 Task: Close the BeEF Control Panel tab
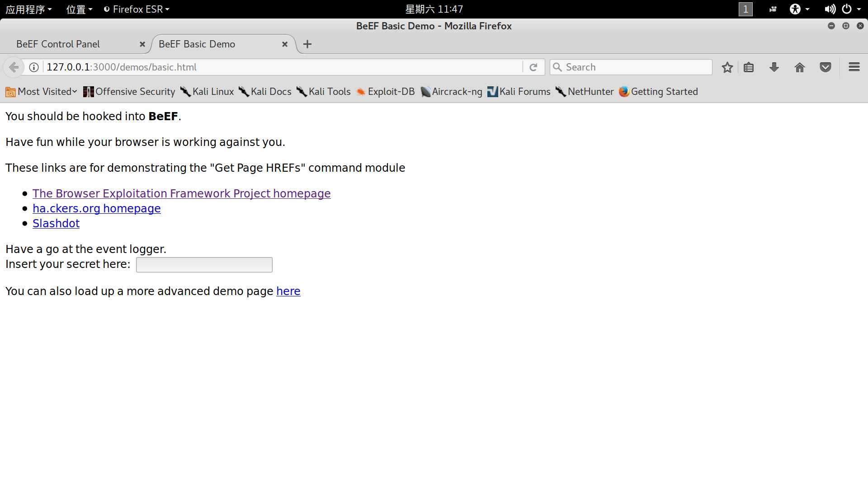coord(142,44)
